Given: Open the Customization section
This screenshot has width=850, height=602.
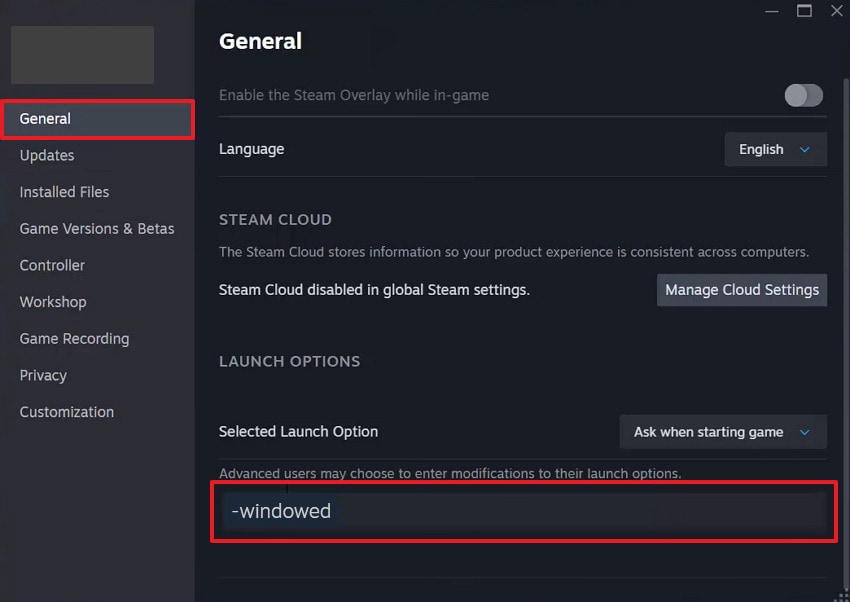Looking at the screenshot, I should pos(66,411).
